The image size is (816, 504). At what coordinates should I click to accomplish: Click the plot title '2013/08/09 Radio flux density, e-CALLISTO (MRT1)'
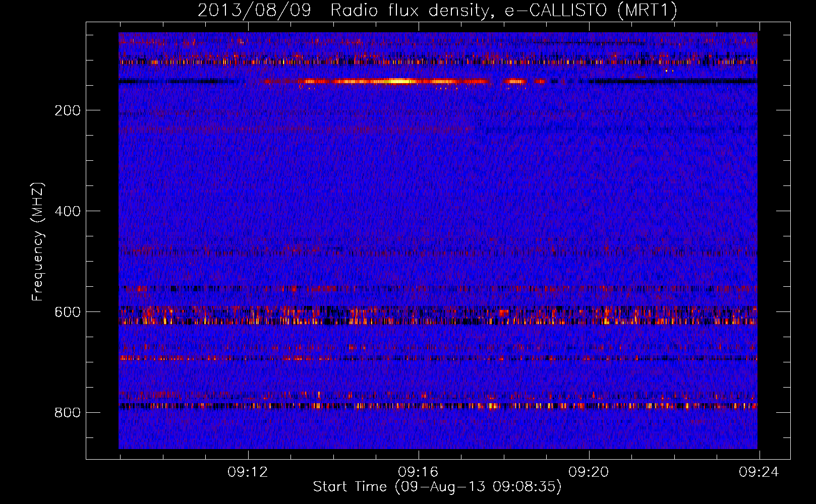click(x=437, y=10)
